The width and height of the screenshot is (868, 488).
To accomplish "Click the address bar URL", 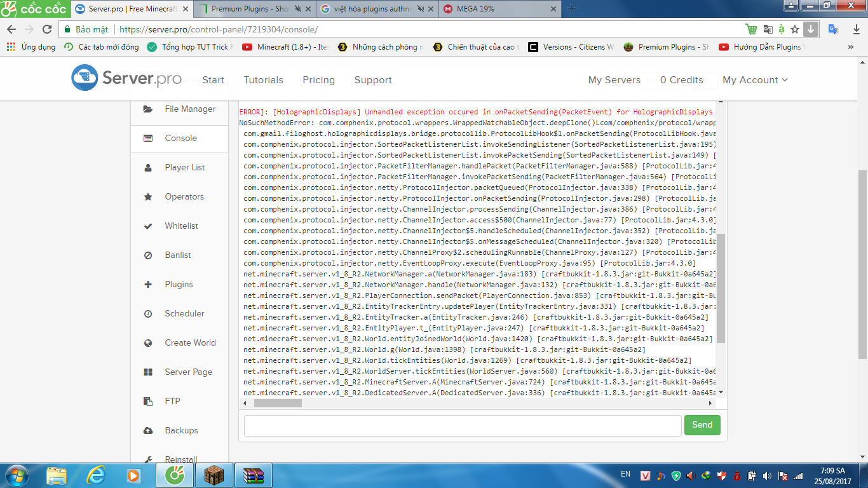I will pyautogui.click(x=219, y=30).
